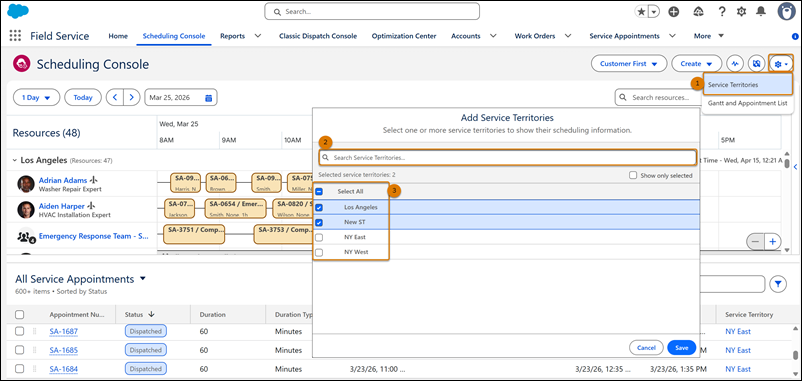Open the user profile avatar

click(x=786, y=12)
